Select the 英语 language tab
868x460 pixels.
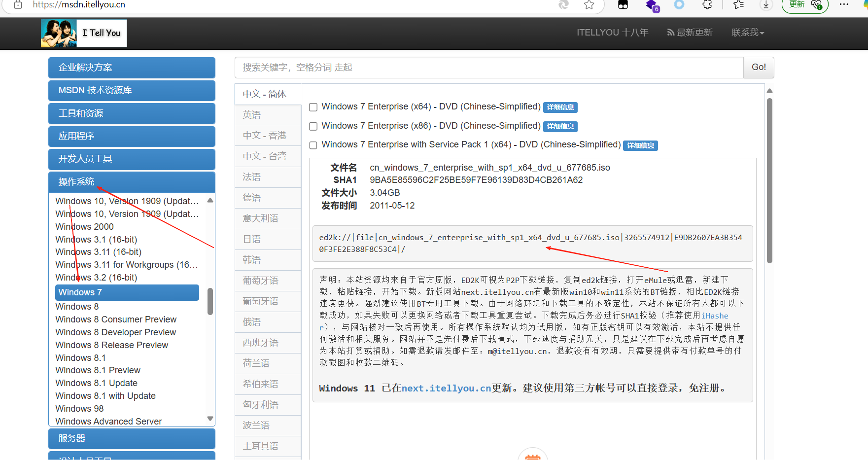268,115
